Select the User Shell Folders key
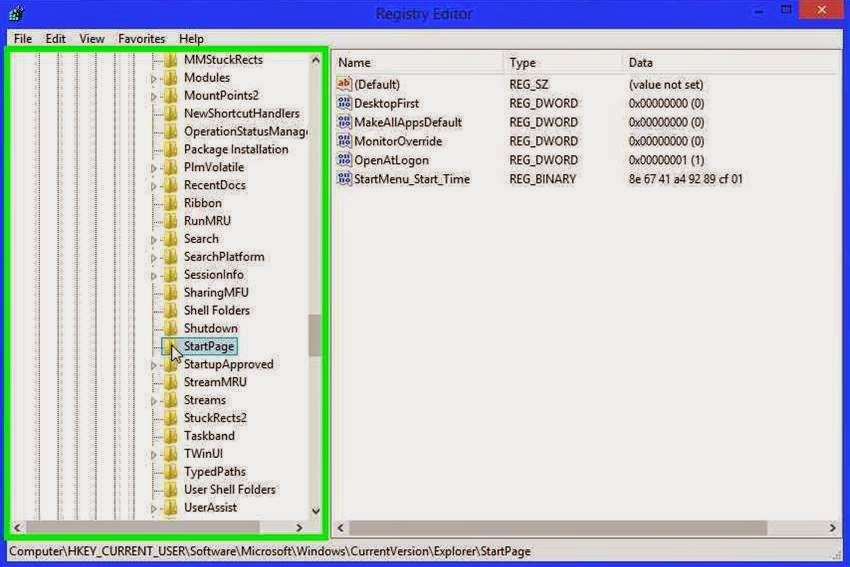The image size is (850, 567). coord(229,489)
